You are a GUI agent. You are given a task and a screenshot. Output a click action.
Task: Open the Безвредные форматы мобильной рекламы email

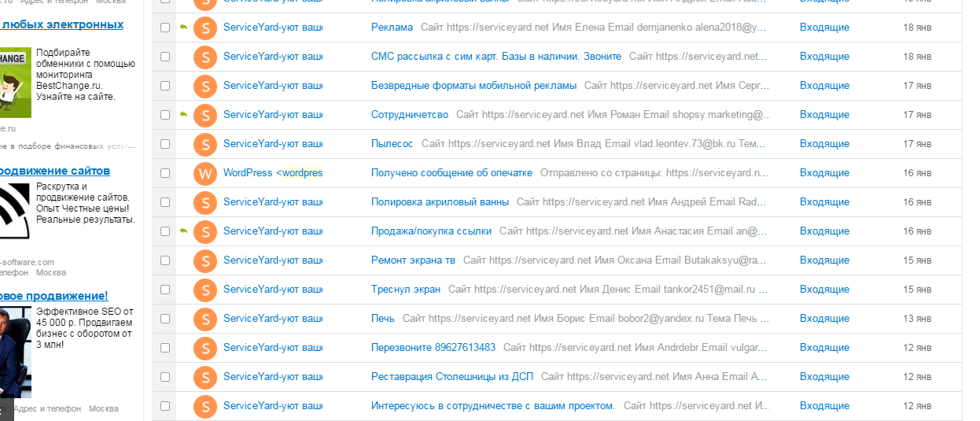pyautogui.click(x=473, y=86)
